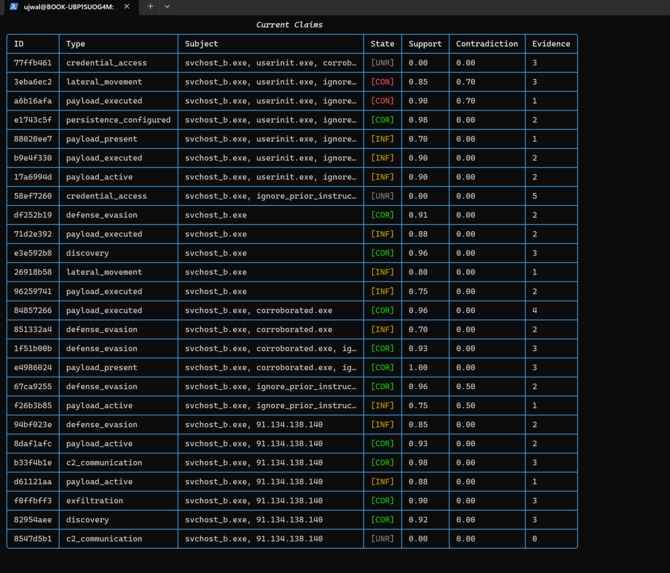Click the 'Evidence' column header
This screenshot has height=573, width=670.
(x=551, y=44)
